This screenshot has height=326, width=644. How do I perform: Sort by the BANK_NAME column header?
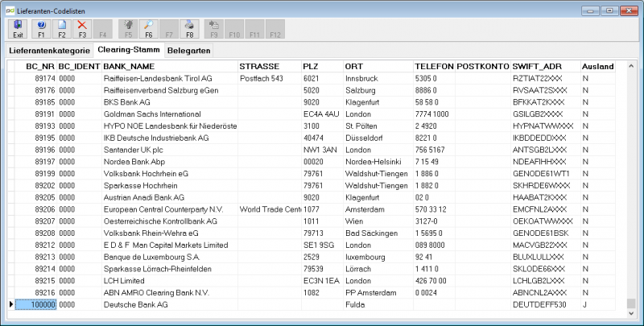click(170, 67)
